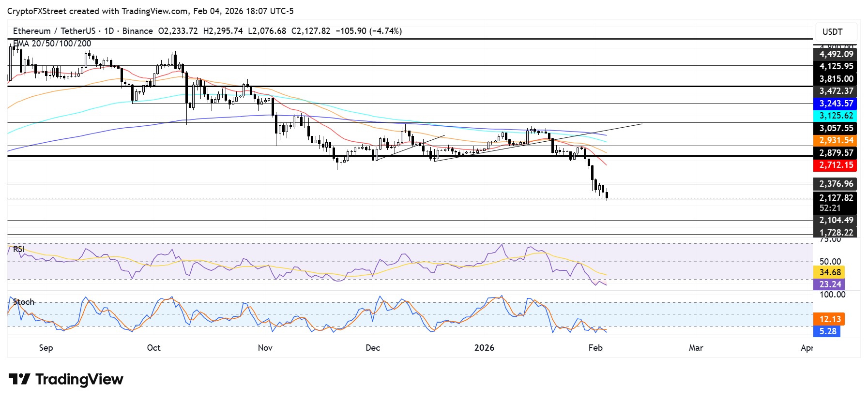Click the Ethereum / TetherUS symbol title
The image size is (868, 401).
[54, 31]
